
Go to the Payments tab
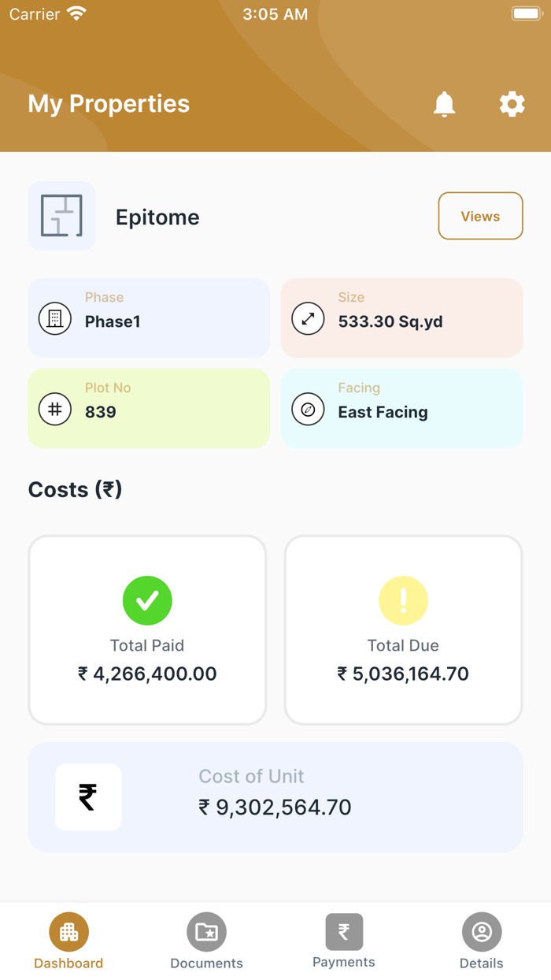point(344,941)
